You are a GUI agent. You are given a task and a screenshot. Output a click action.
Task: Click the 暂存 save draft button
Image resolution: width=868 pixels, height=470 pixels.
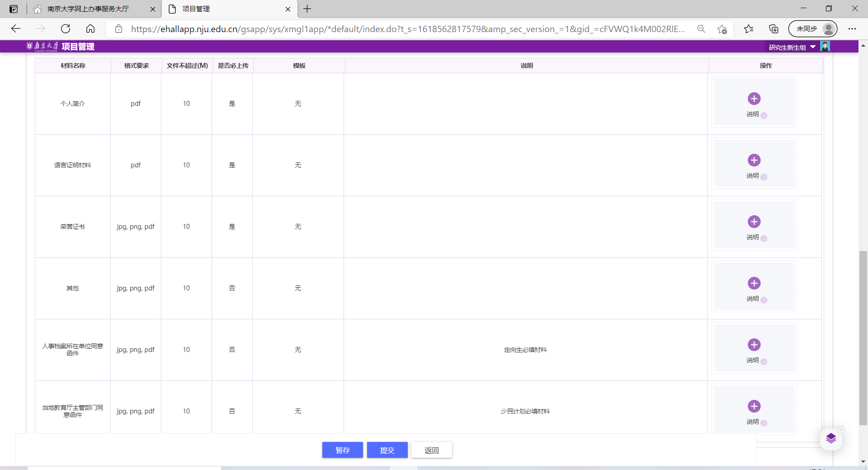tap(342, 450)
